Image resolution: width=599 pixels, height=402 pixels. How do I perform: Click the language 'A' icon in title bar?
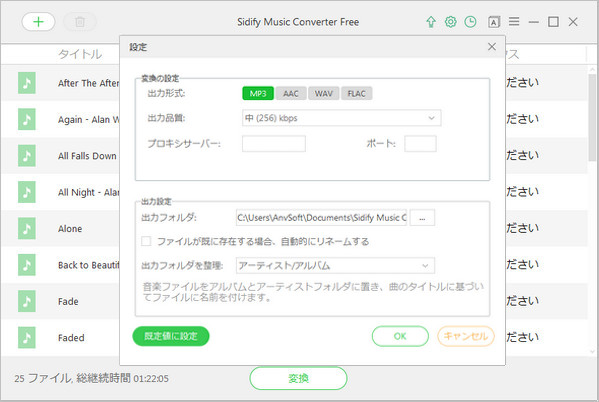(x=494, y=22)
